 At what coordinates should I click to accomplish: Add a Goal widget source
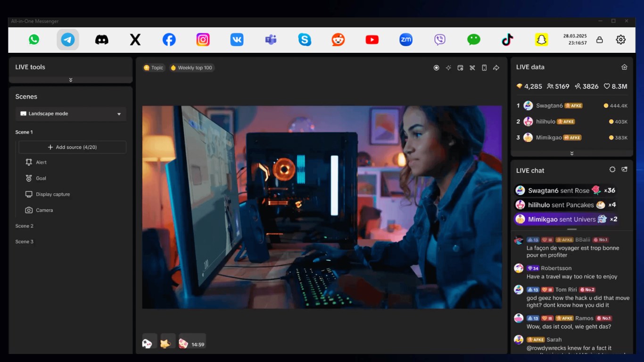pyautogui.click(x=40, y=178)
